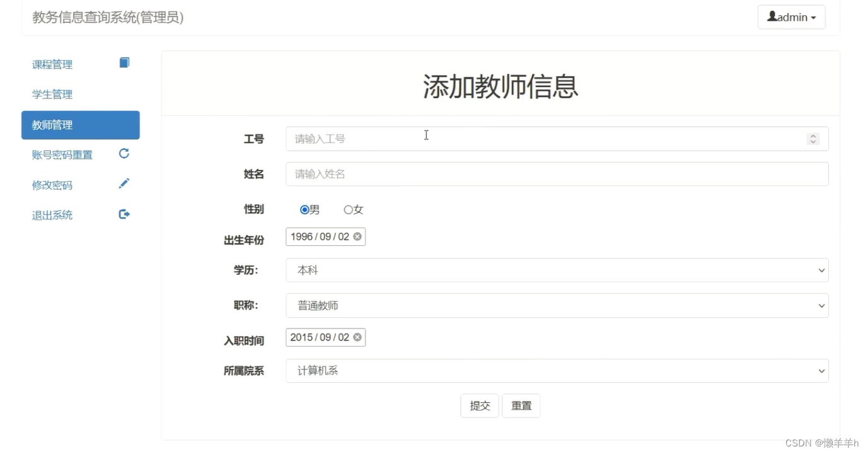Click the 提交 submit button
The width and height of the screenshot is (868, 454).
point(480,405)
